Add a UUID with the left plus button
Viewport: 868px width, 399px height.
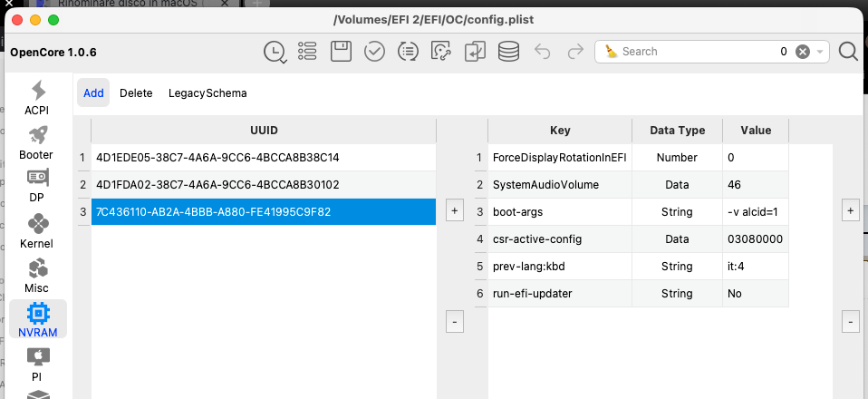point(456,211)
